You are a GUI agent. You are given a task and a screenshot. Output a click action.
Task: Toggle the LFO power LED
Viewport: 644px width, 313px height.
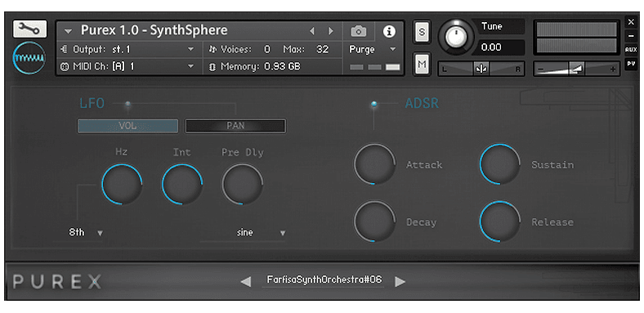[x=127, y=105]
